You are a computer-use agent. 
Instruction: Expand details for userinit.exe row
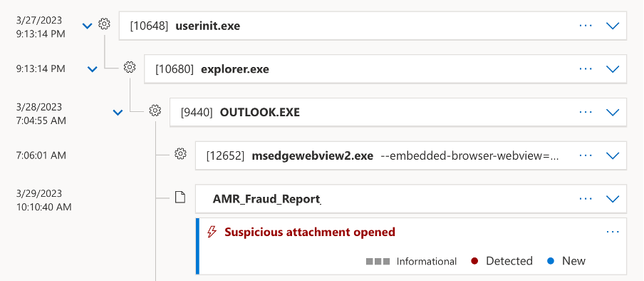(613, 26)
